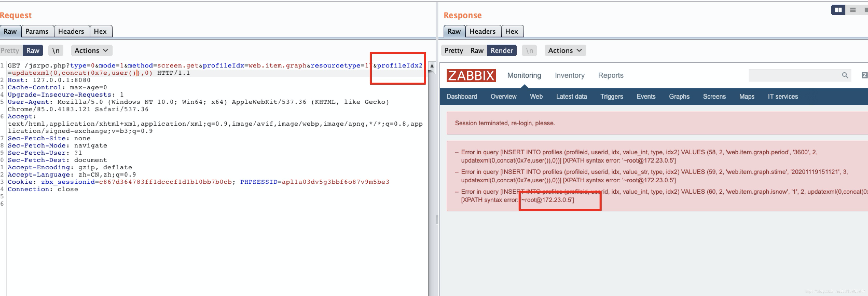The image size is (868, 296).
Task: Click 'Session terminated, re-login, please.' message
Action: click(x=505, y=123)
